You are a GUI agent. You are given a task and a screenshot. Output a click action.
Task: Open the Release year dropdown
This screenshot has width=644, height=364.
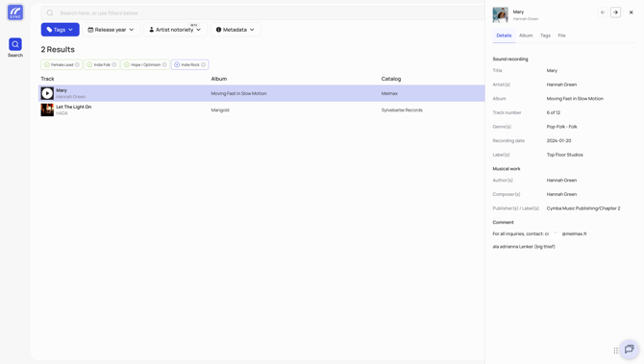pyautogui.click(x=111, y=30)
